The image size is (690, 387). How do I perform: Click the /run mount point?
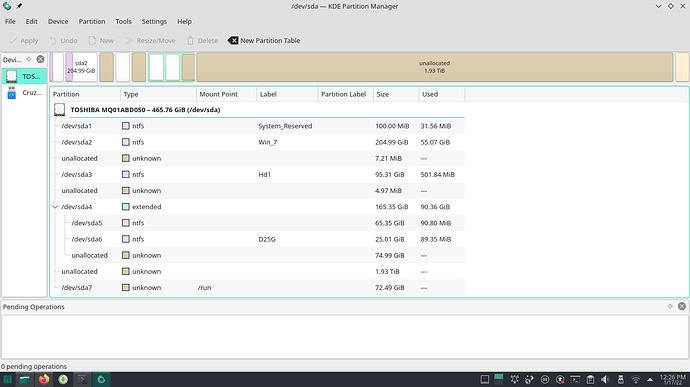pyautogui.click(x=205, y=287)
